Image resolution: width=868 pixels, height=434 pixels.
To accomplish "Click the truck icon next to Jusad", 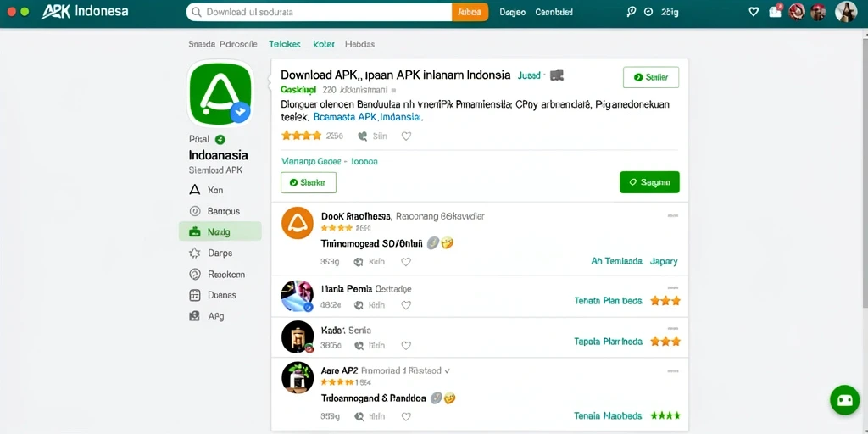I will tap(556, 75).
